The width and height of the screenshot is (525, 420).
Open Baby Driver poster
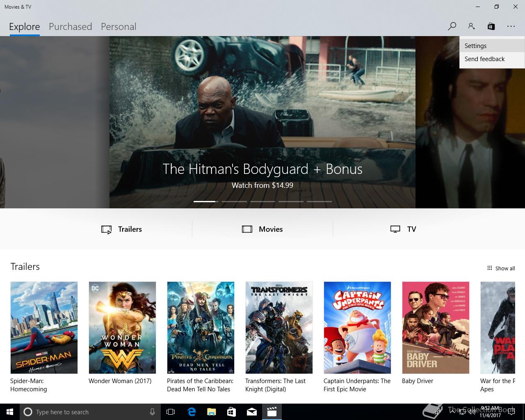436,328
